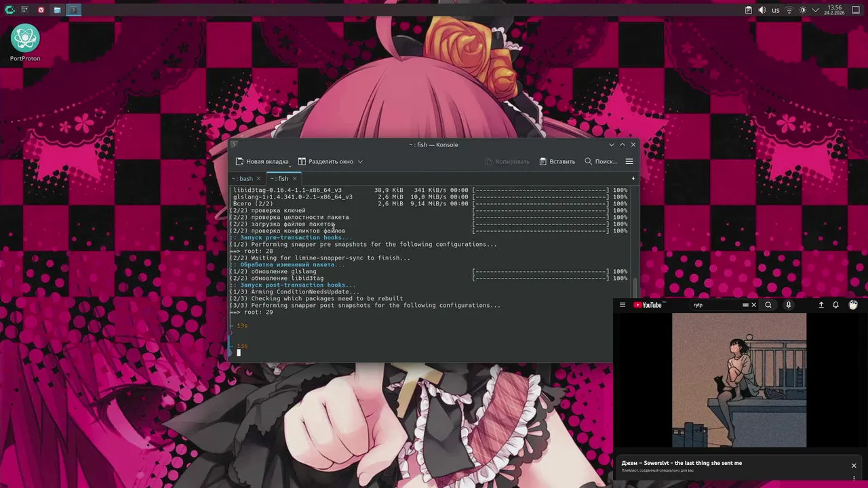This screenshot has width=868, height=488.
Task: Close the '~ : fish' tab
Action: tap(294, 178)
